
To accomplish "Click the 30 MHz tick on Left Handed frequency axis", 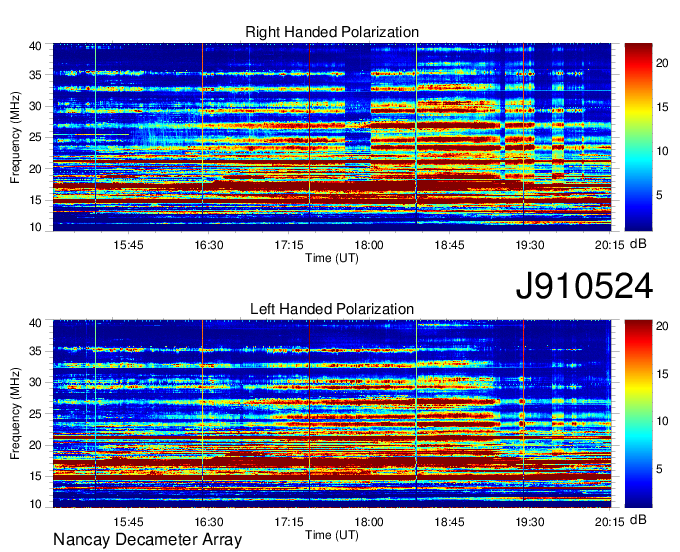I will point(35,382).
